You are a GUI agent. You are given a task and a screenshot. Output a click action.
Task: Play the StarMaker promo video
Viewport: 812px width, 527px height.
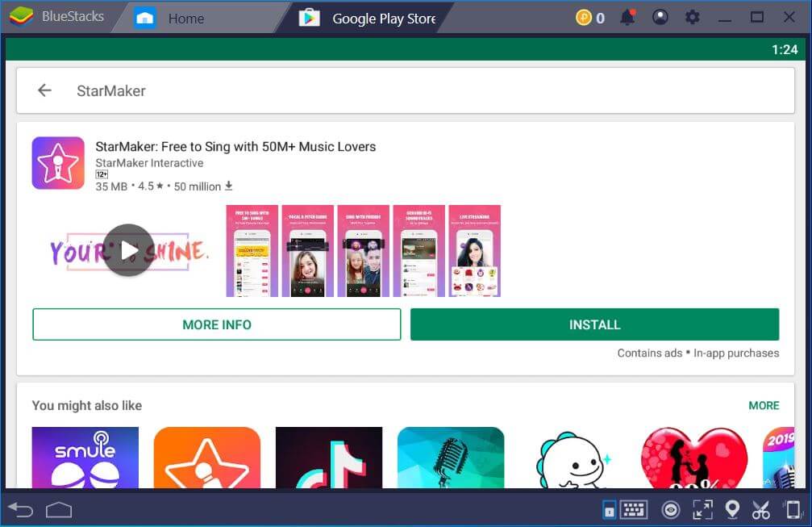pos(128,250)
